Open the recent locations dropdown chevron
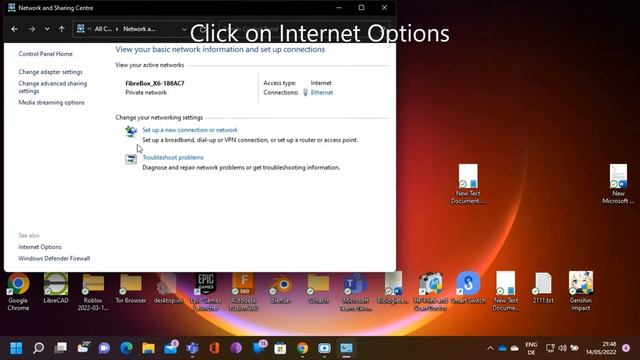 tap(47, 29)
